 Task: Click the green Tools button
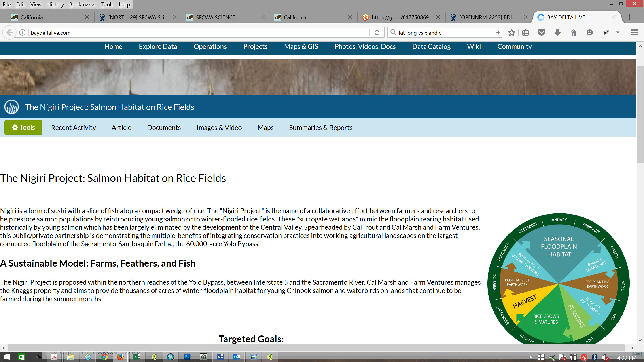click(23, 127)
